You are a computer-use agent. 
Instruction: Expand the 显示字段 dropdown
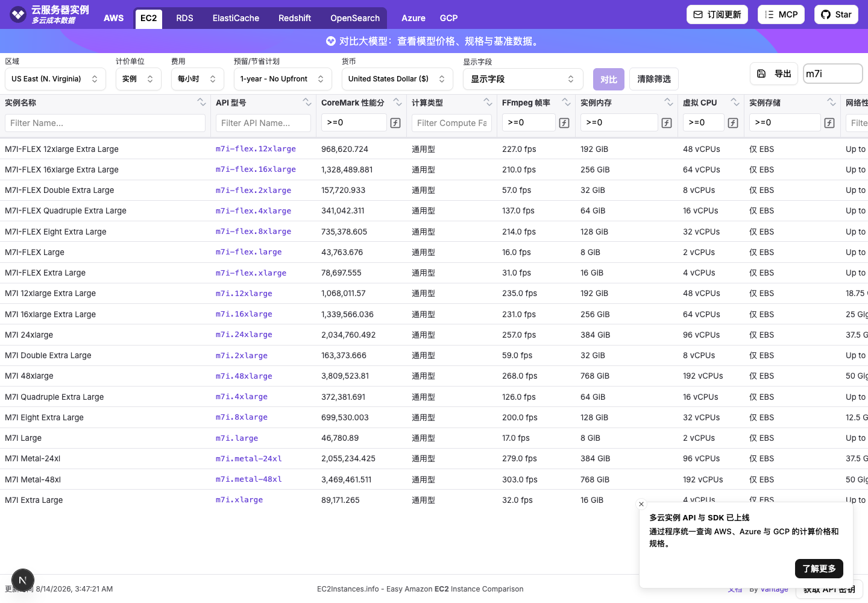tap(523, 79)
